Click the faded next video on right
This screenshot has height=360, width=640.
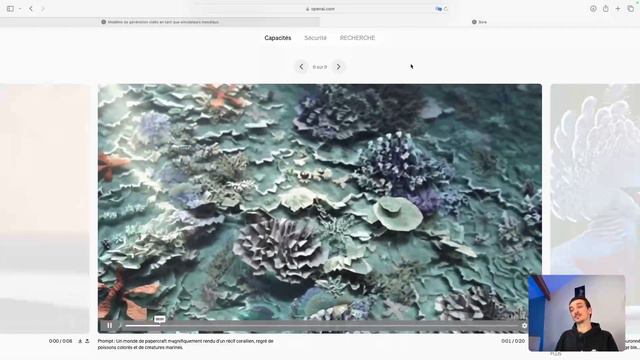[595, 180]
